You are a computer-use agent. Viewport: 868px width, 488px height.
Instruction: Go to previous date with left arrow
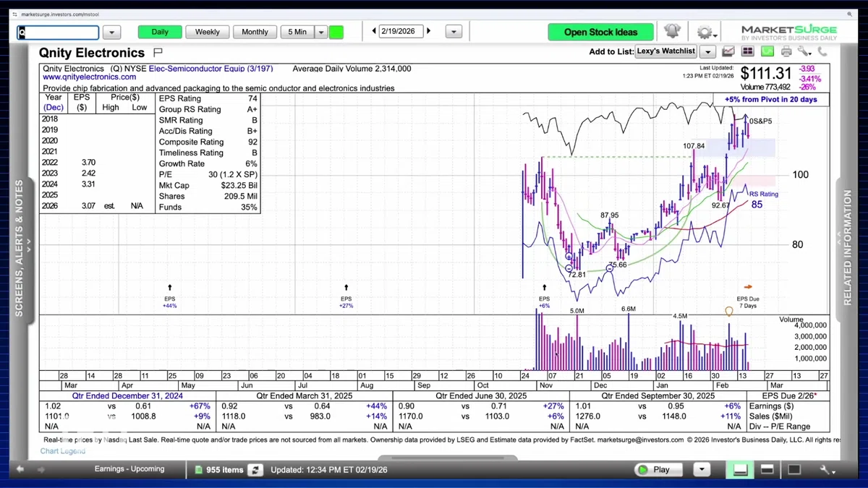point(374,32)
